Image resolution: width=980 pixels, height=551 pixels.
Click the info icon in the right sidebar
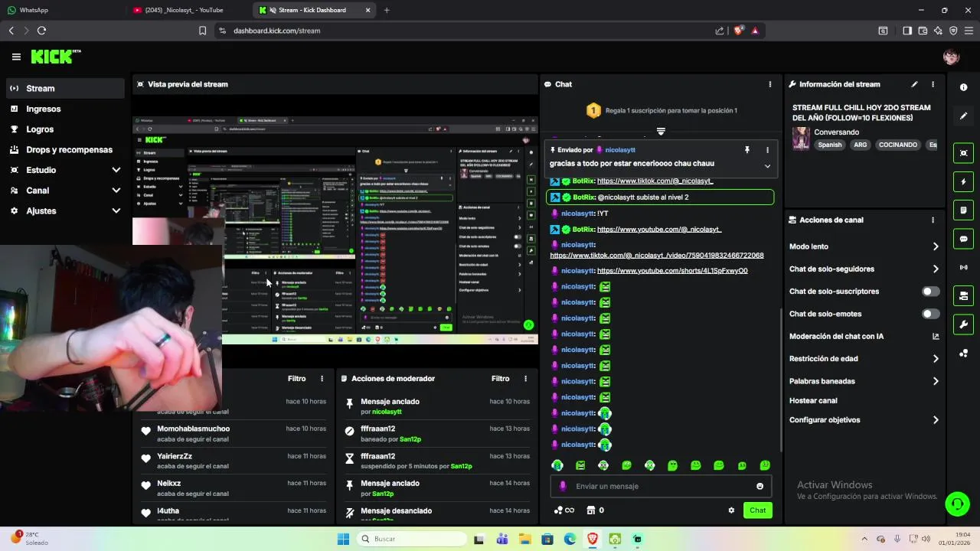(963, 87)
